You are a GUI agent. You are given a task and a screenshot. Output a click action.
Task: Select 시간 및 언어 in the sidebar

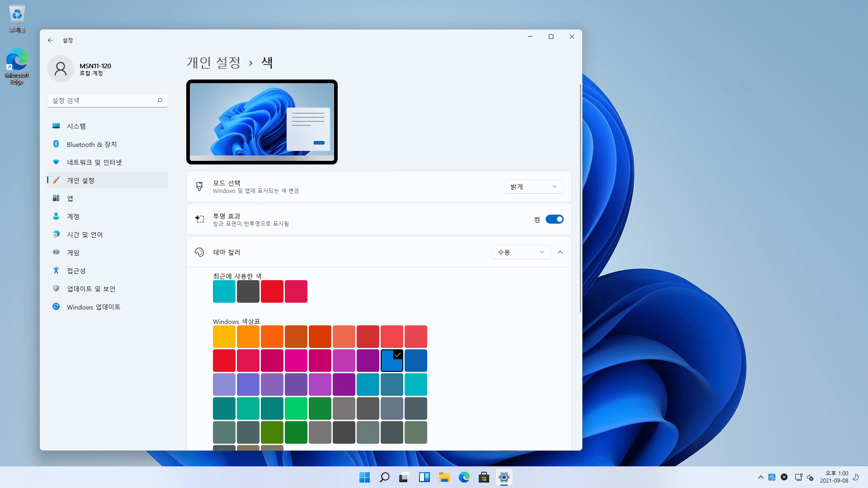tap(108, 235)
